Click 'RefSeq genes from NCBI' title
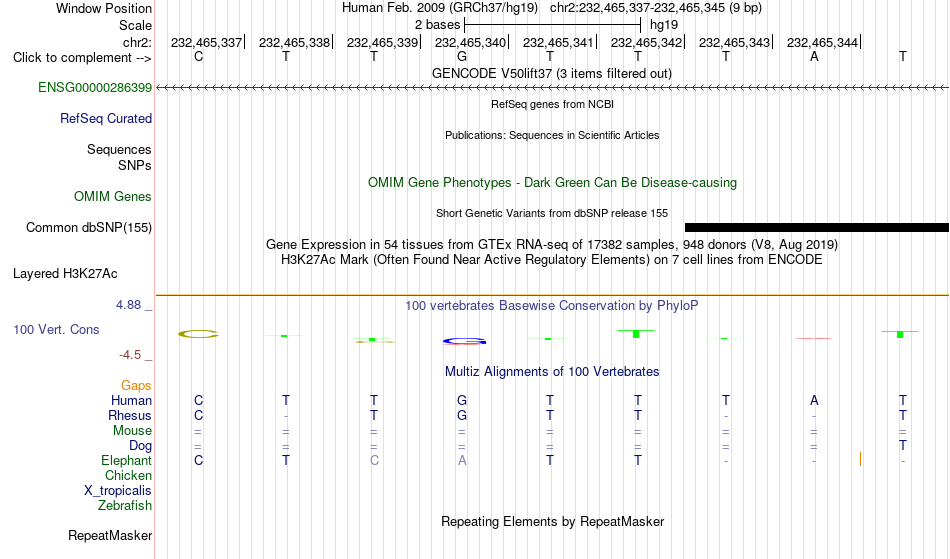Image resolution: width=950 pixels, height=559 pixels. pyautogui.click(x=553, y=104)
